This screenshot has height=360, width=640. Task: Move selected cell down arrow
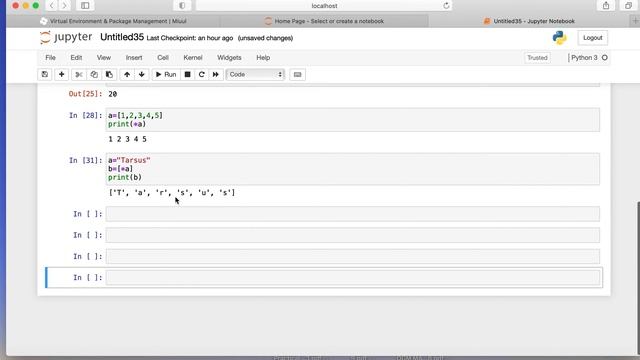tap(142, 74)
